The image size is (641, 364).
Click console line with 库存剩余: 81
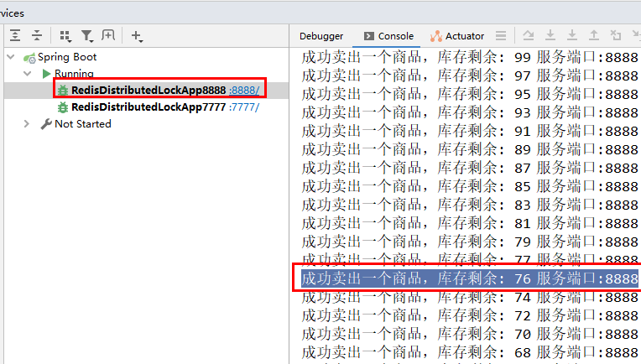pos(470,223)
